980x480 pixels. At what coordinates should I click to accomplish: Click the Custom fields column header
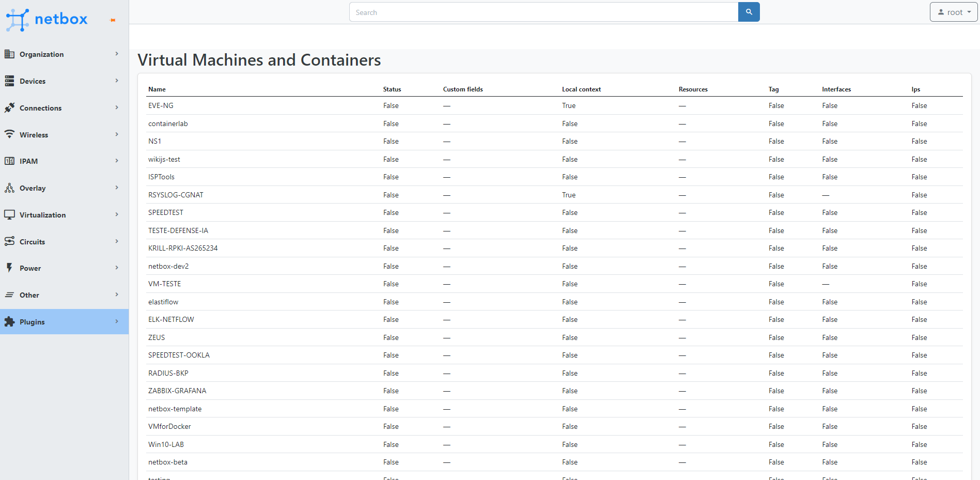point(463,89)
